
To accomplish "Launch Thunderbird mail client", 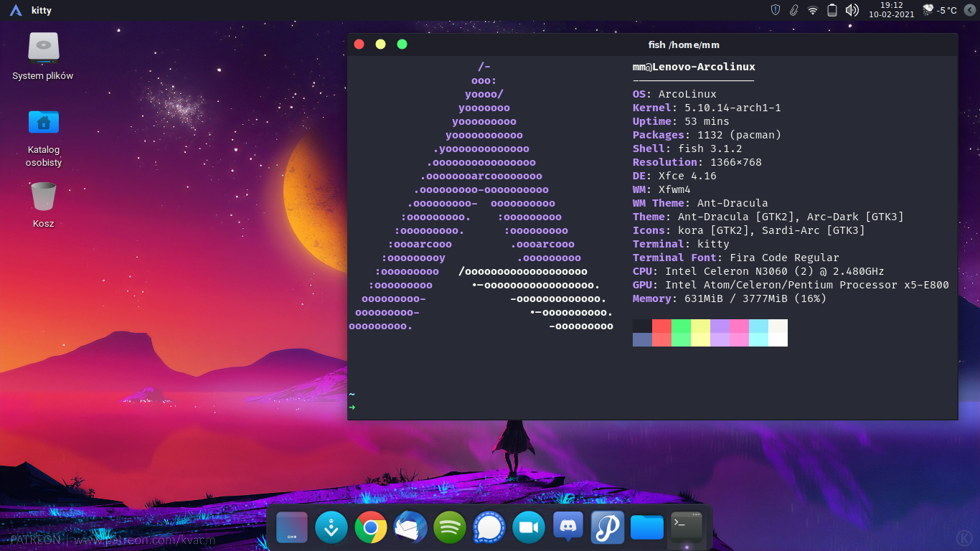I will click(410, 527).
